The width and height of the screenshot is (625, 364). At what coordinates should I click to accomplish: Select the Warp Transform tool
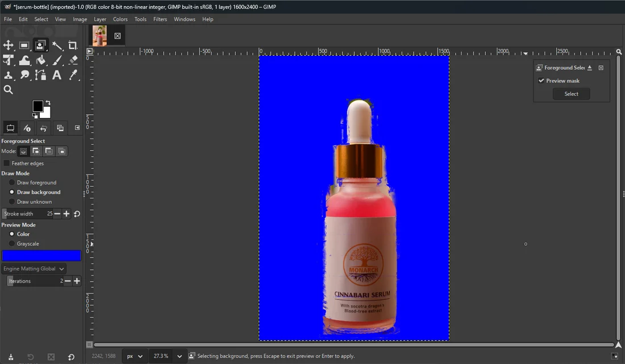(x=24, y=60)
